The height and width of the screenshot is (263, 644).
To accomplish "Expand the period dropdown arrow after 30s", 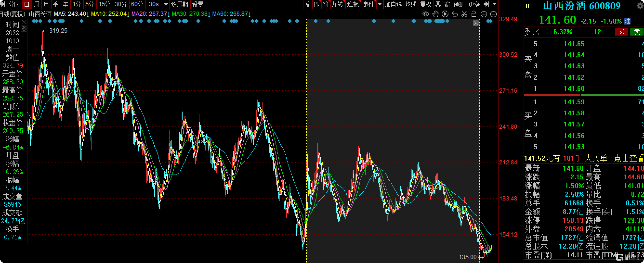I will 166,4.
